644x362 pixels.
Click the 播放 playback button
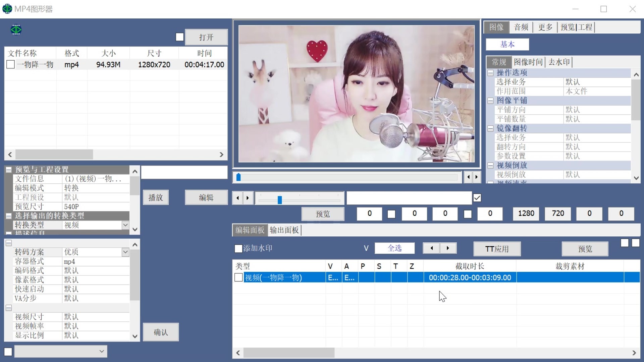click(156, 197)
